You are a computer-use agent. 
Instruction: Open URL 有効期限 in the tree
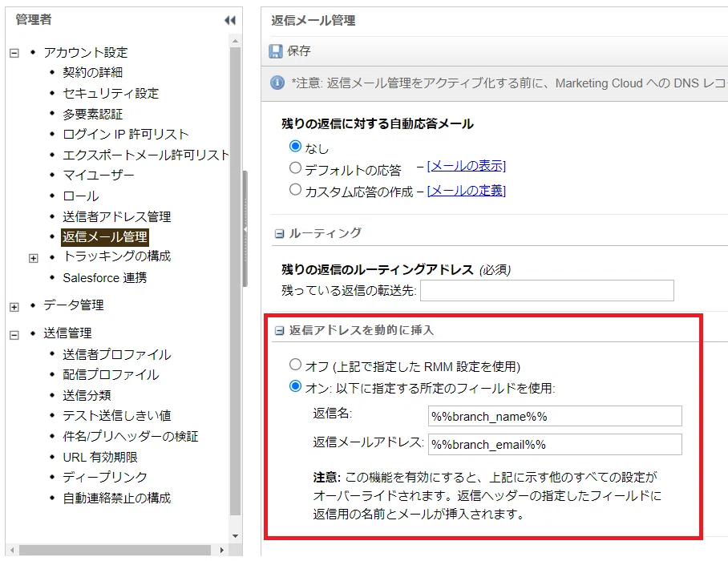tap(100, 458)
